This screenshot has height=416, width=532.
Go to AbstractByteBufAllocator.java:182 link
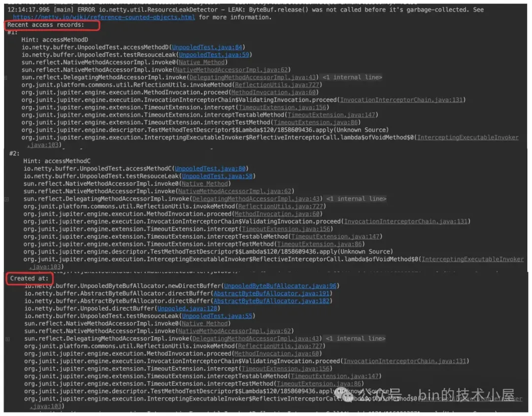point(271,301)
